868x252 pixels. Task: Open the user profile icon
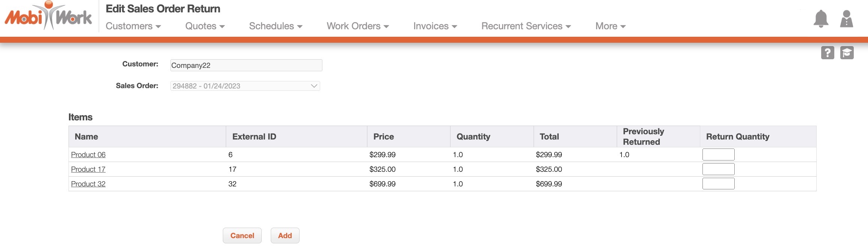tap(846, 18)
